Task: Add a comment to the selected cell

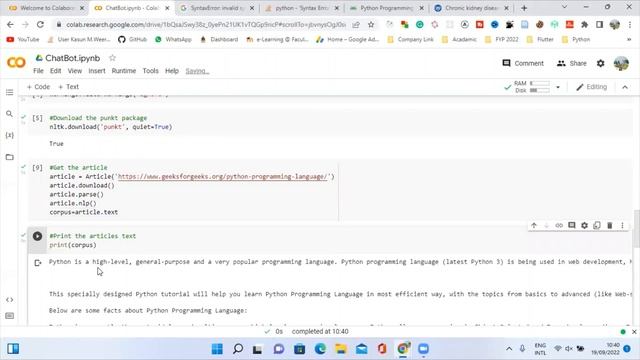Action: pyautogui.click(x=571, y=225)
